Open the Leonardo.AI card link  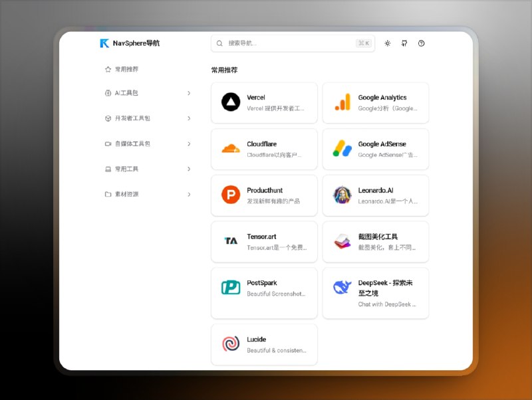[375, 195]
